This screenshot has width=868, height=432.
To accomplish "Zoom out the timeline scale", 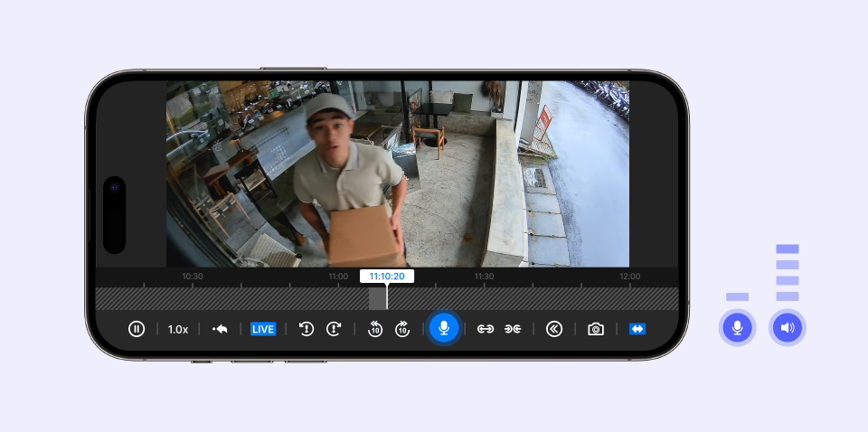I will 486,329.
